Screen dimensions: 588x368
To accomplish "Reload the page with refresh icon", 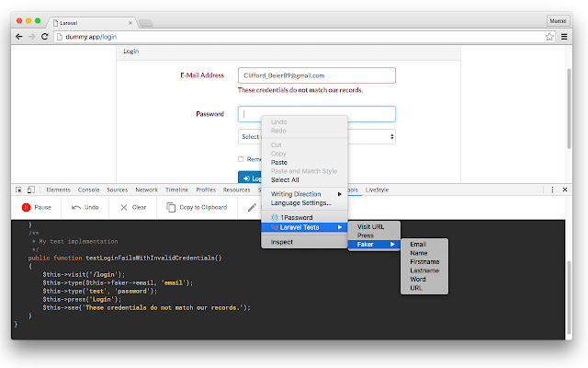I will [x=45, y=37].
